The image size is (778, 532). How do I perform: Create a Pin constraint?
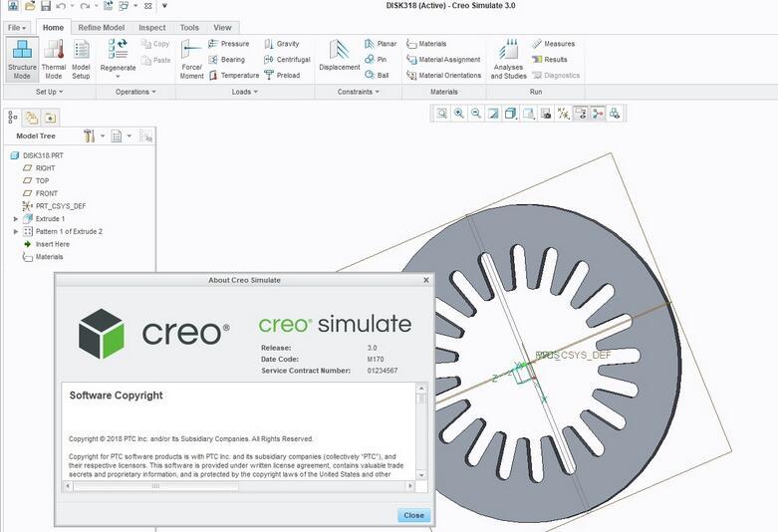[x=376, y=60]
